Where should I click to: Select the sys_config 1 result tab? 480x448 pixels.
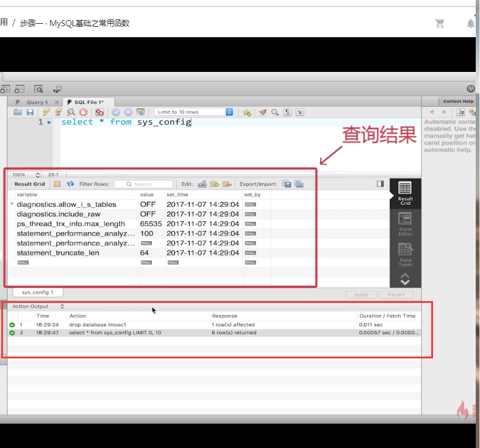click(38, 292)
